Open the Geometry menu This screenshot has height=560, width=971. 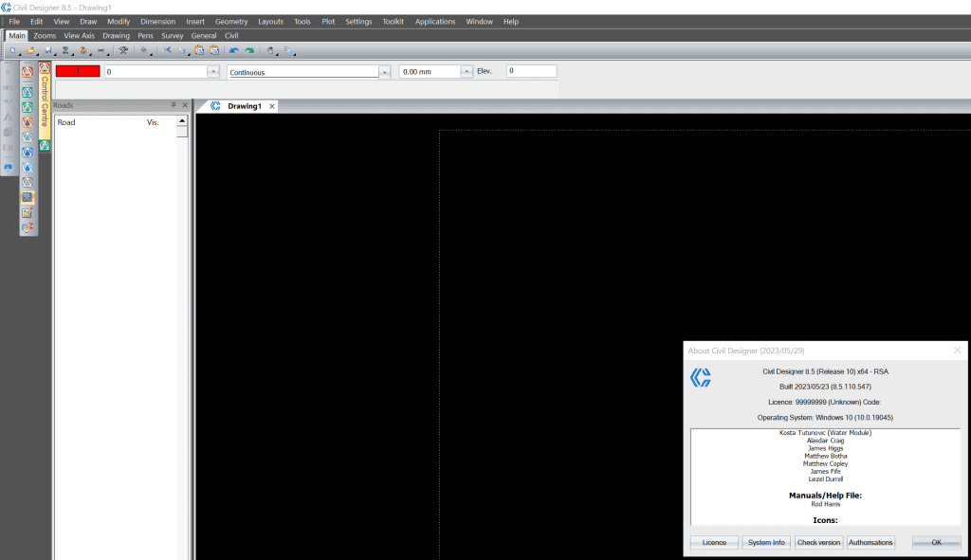click(x=231, y=21)
